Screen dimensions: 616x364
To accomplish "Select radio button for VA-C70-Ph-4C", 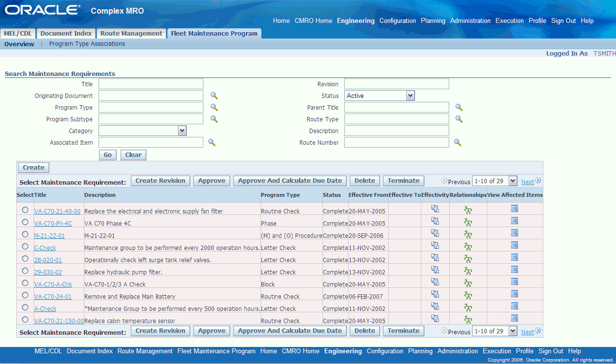I will [x=25, y=222].
